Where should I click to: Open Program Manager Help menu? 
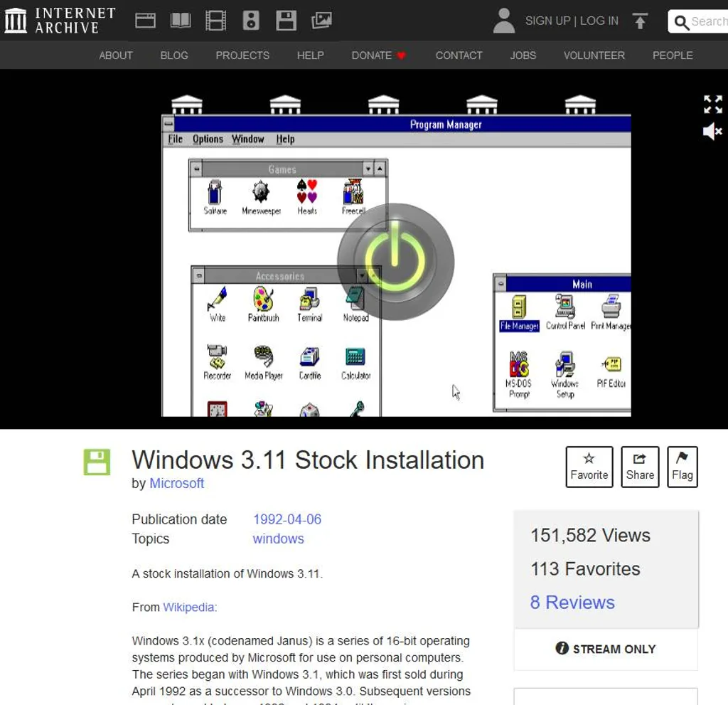pyautogui.click(x=286, y=139)
